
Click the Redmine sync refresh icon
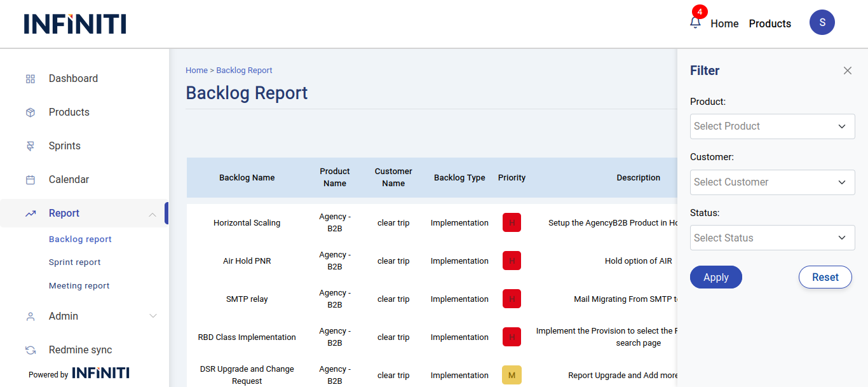[30, 350]
